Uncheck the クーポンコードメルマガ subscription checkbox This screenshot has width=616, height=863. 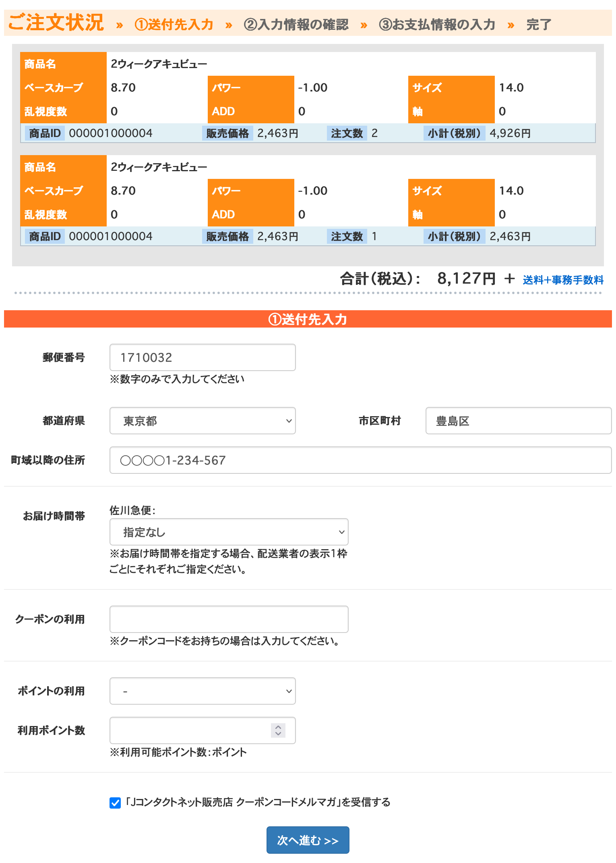point(115,803)
